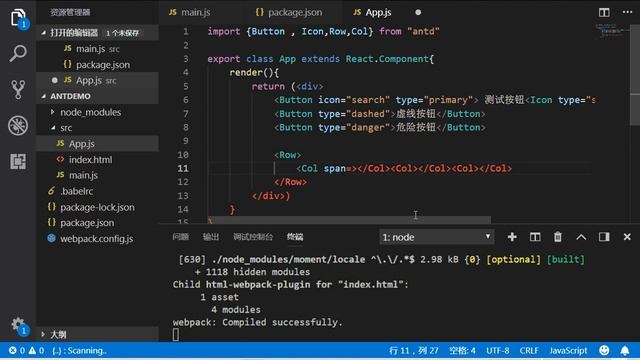This screenshot has height=360, width=640.
Task: Open the .babelrc file
Action: click(98, 191)
